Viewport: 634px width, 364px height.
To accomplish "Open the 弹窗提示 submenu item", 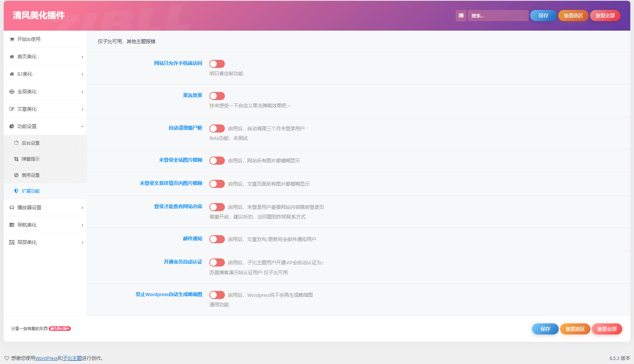I will 45,159.
